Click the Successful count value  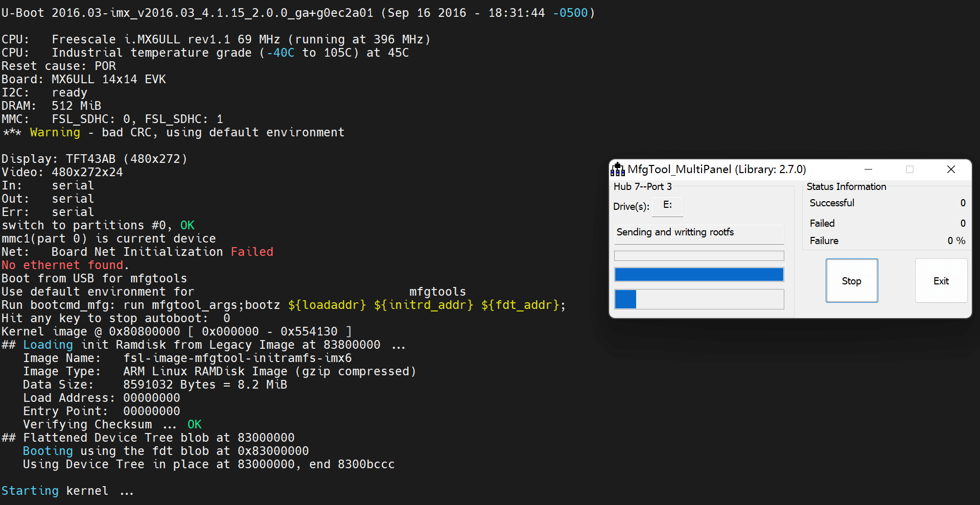pyautogui.click(x=963, y=203)
